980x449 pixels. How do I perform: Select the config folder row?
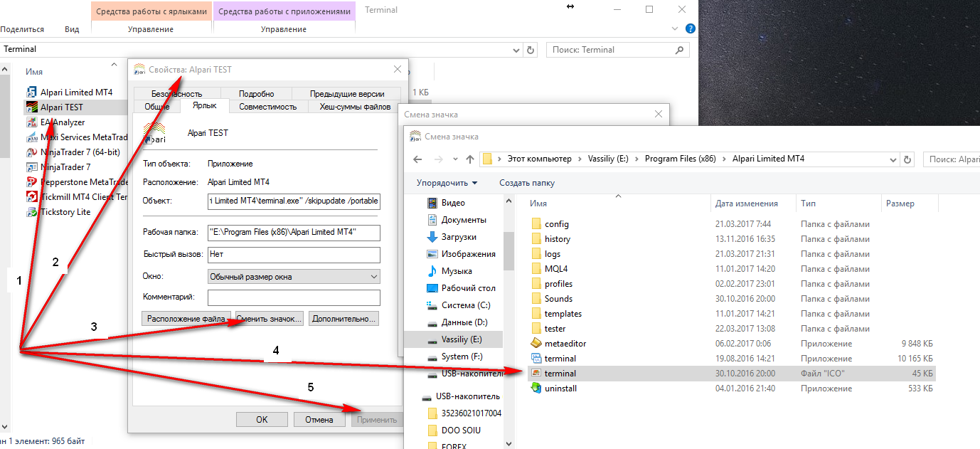point(733,224)
